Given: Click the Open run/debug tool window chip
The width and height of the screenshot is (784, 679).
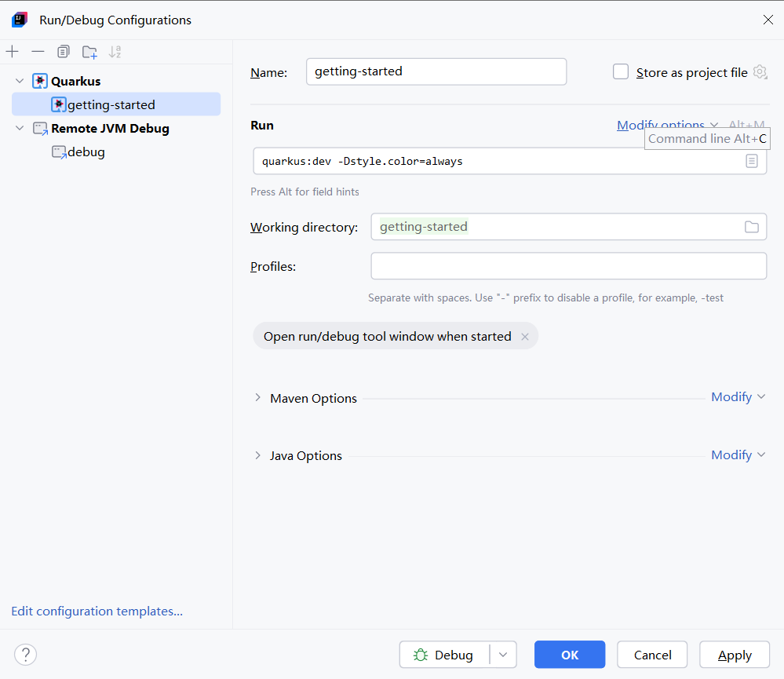Looking at the screenshot, I should click(x=395, y=336).
